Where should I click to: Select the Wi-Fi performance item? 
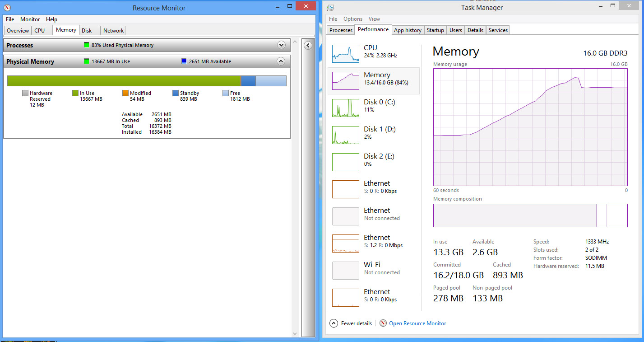tap(374, 270)
